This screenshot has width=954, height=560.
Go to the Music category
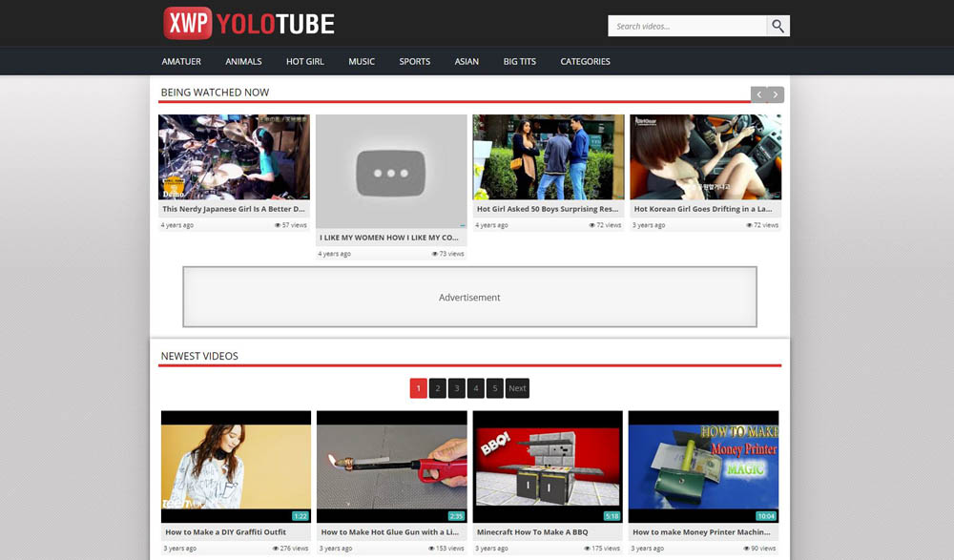point(362,61)
